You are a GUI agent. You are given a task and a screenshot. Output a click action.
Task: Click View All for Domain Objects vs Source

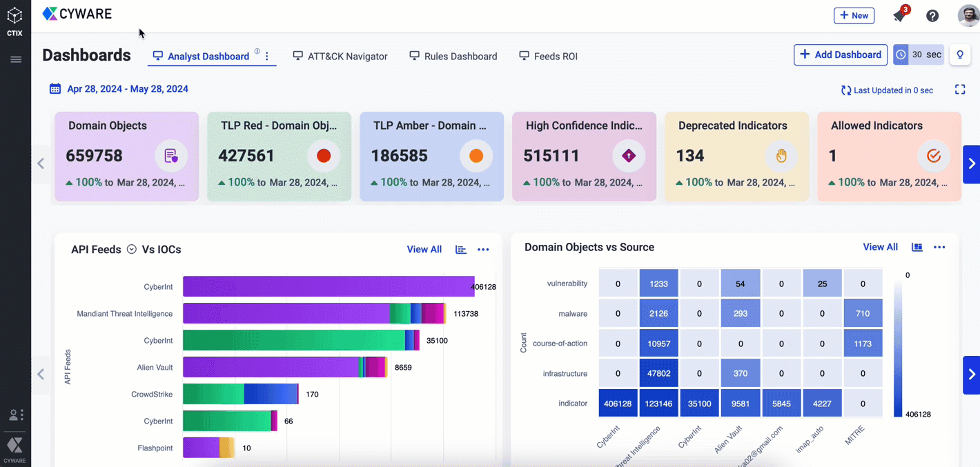880,247
